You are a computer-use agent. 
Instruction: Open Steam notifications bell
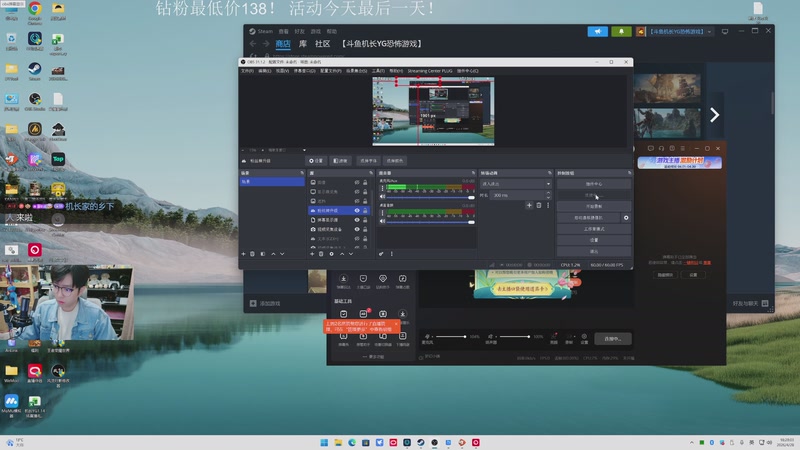621,32
